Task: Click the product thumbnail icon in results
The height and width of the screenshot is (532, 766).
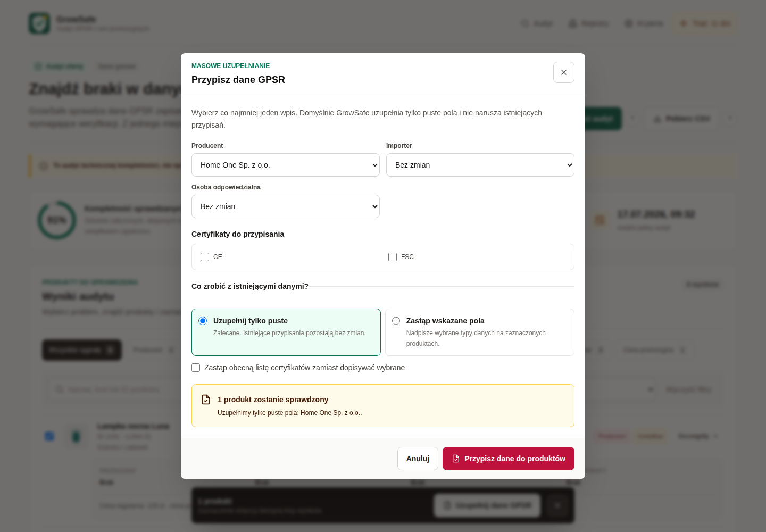Action: click(76, 436)
